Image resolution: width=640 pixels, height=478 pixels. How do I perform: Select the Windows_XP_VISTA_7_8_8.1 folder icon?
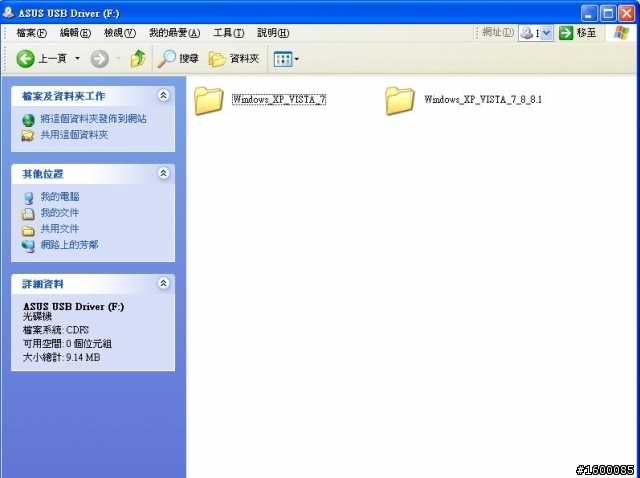[x=400, y=100]
